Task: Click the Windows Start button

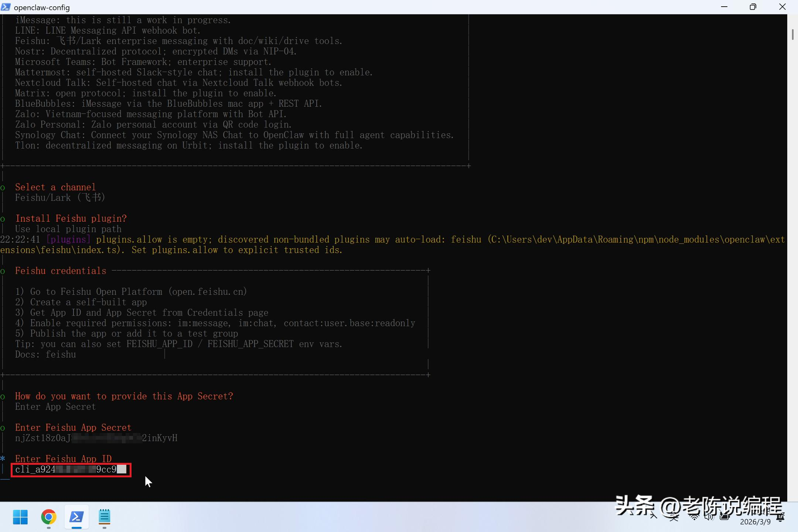Action: pyautogui.click(x=20, y=517)
